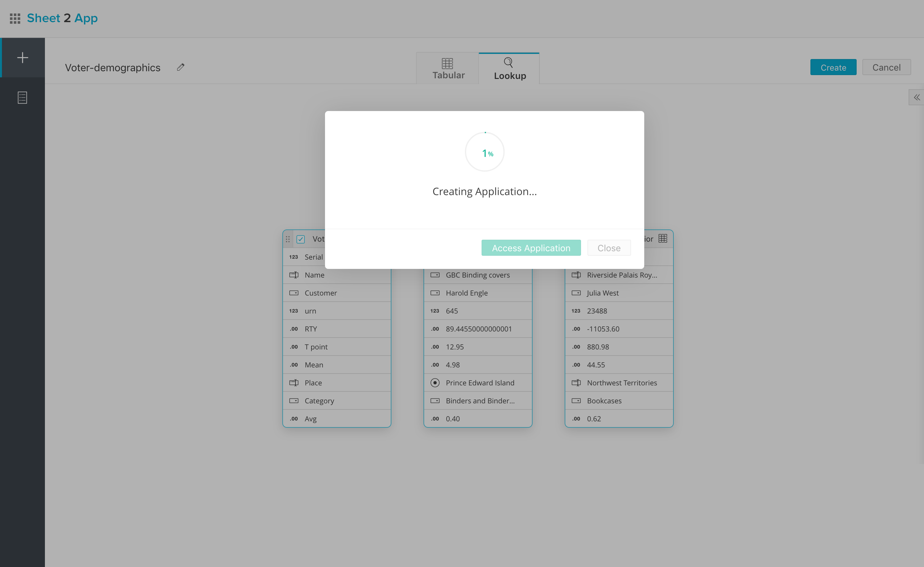This screenshot has width=924, height=567.
Task: Click the Prince Edward Island value
Action: click(x=480, y=383)
